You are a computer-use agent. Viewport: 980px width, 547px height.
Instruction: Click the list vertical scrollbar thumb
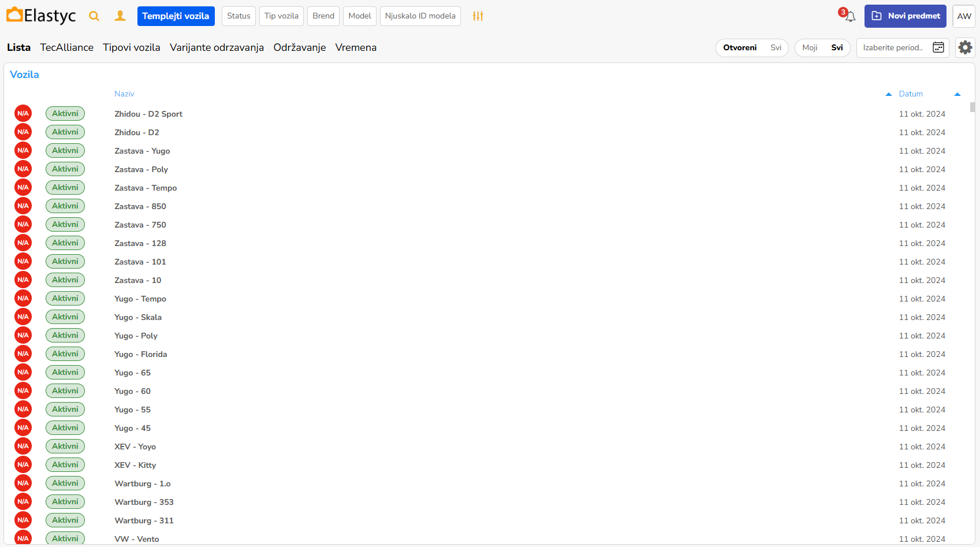[x=972, y=107]
